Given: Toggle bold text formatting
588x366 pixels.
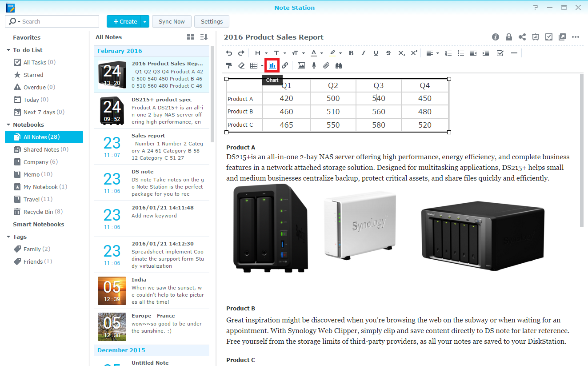Looking at the screenshot, I should pos(351,53).
